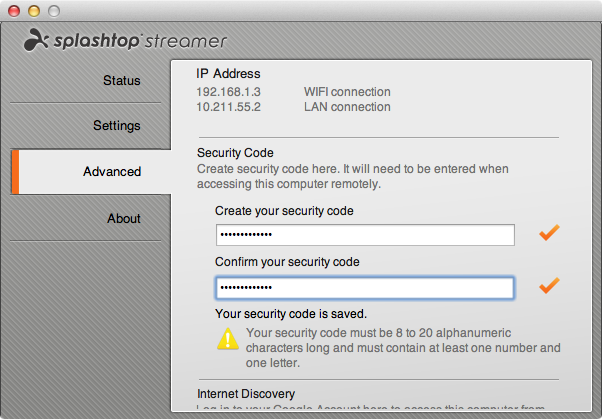Select the 10.211.55.2 IP address text
Screen dimensions: 602x419
(228, 107)
